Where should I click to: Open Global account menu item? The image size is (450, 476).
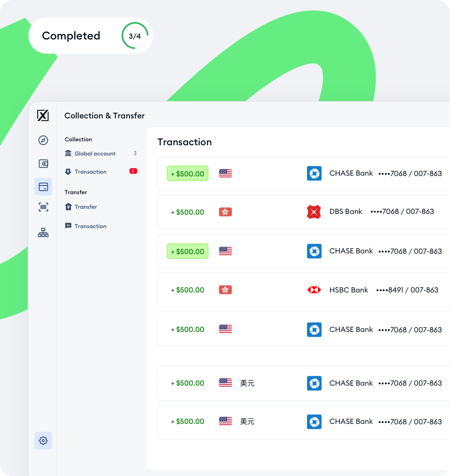(95, 154)
